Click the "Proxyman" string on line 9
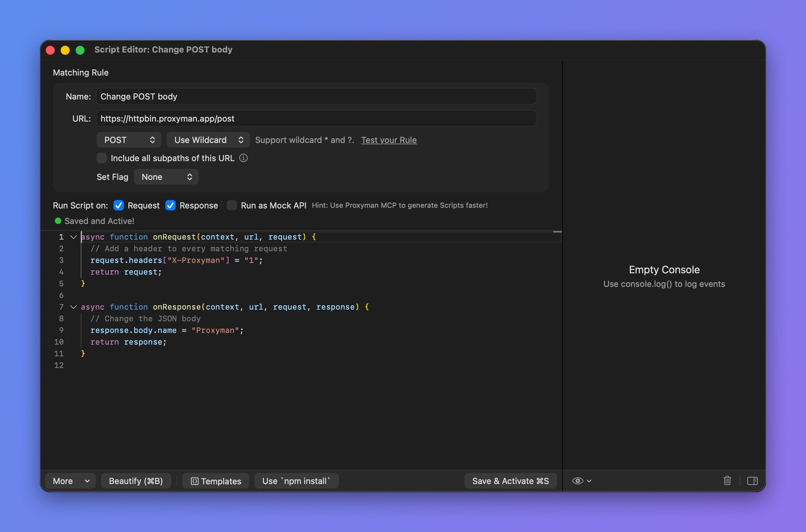 215,330
